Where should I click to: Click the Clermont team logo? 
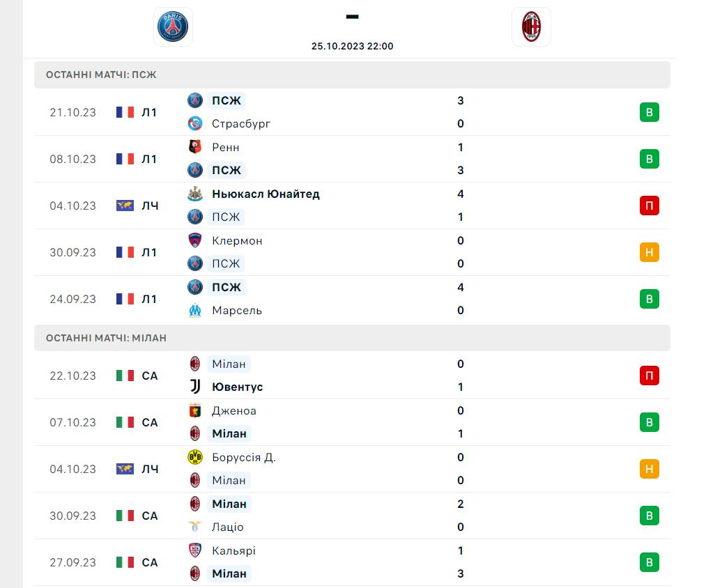pyautogui.click(x=195, y=240)
